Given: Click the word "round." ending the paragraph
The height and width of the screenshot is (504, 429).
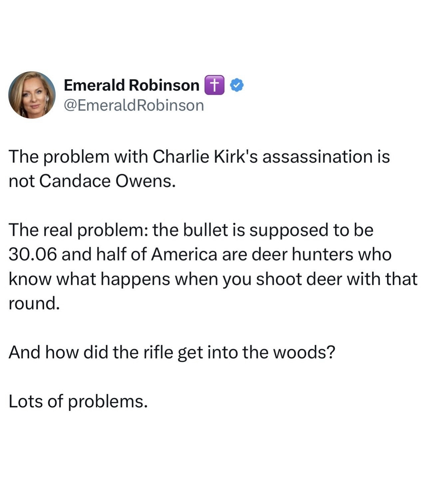Looking at the screenshot, I should (x=34, y=303).
